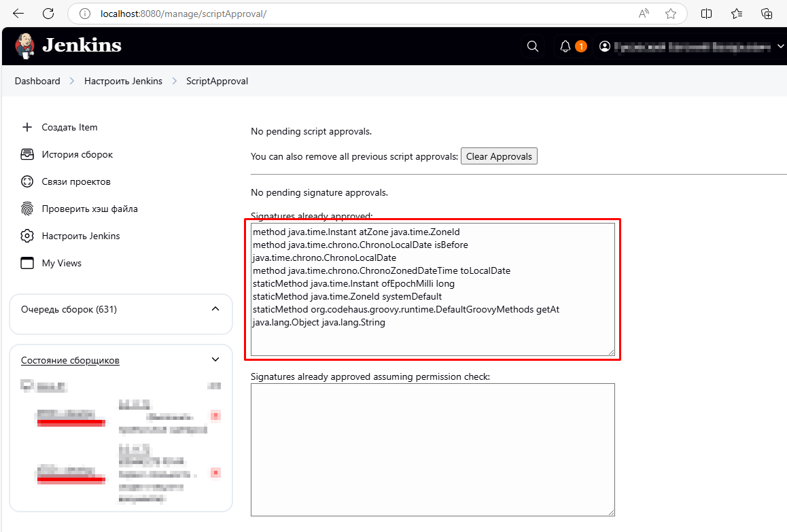Open notifications bell icon
Image resolution: width=787 pixels, height=532 pixels.
click(x=565, y=46)
